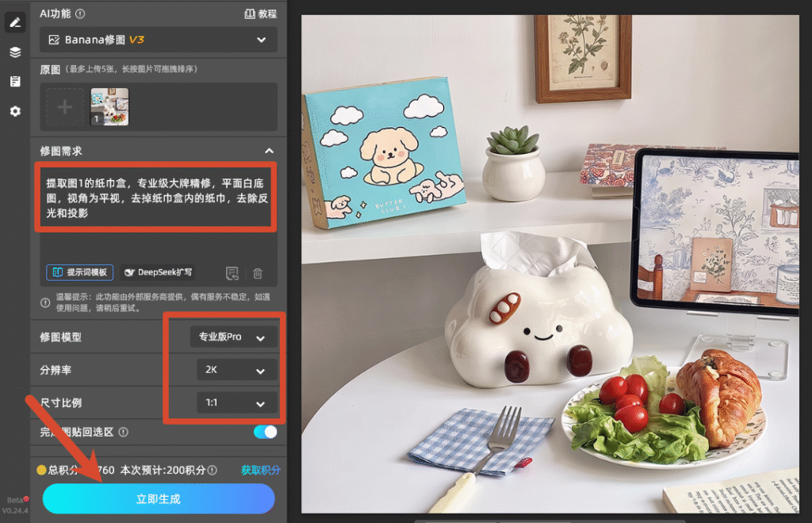Open the layers icon in sidebar
The width and height of the screenshot is (812, 523).
15,52
